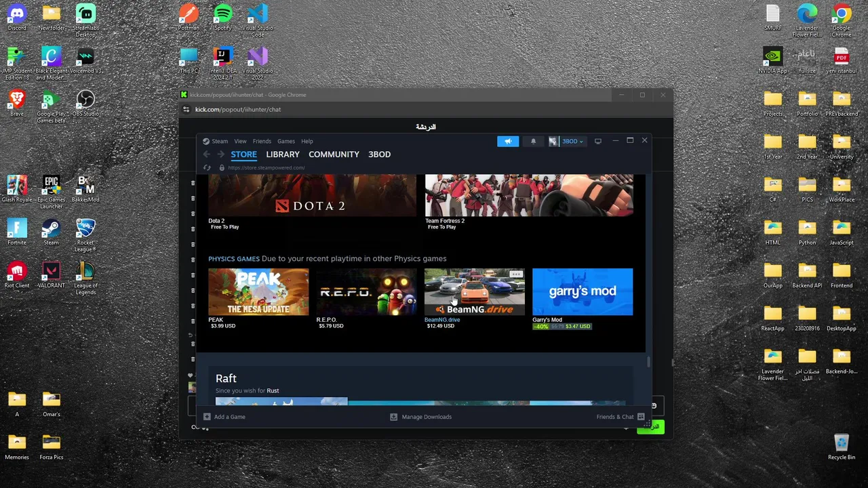Switch Steam to Big Picture mode icon

pos(598,141)
